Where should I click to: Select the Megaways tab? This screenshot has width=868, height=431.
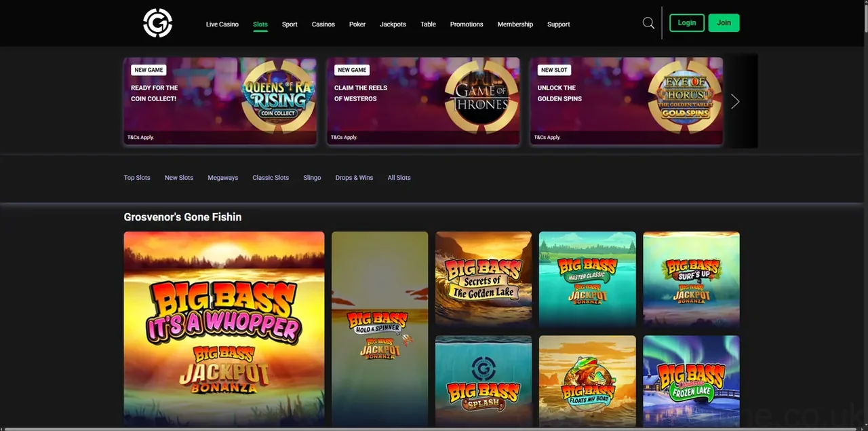tap(223, 178)
